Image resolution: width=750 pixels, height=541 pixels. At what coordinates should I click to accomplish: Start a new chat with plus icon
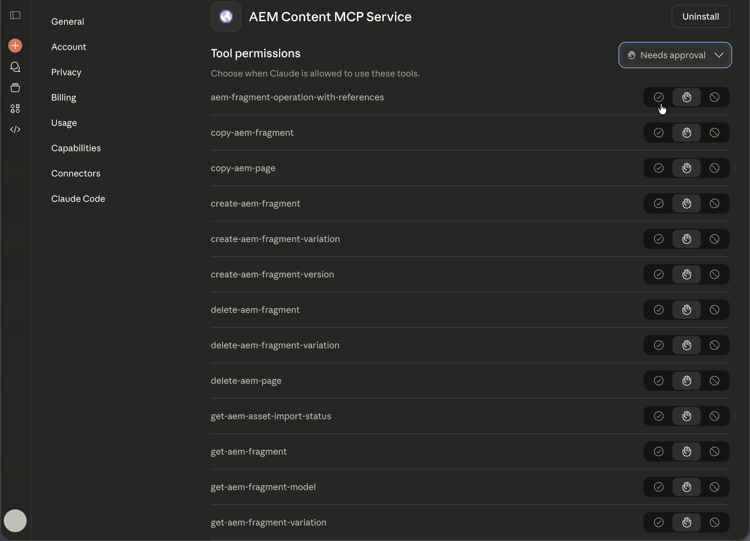tap(15, 46)
